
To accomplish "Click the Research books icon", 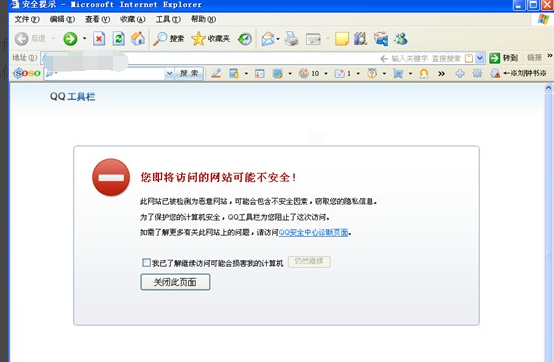I will pos(361,38).
